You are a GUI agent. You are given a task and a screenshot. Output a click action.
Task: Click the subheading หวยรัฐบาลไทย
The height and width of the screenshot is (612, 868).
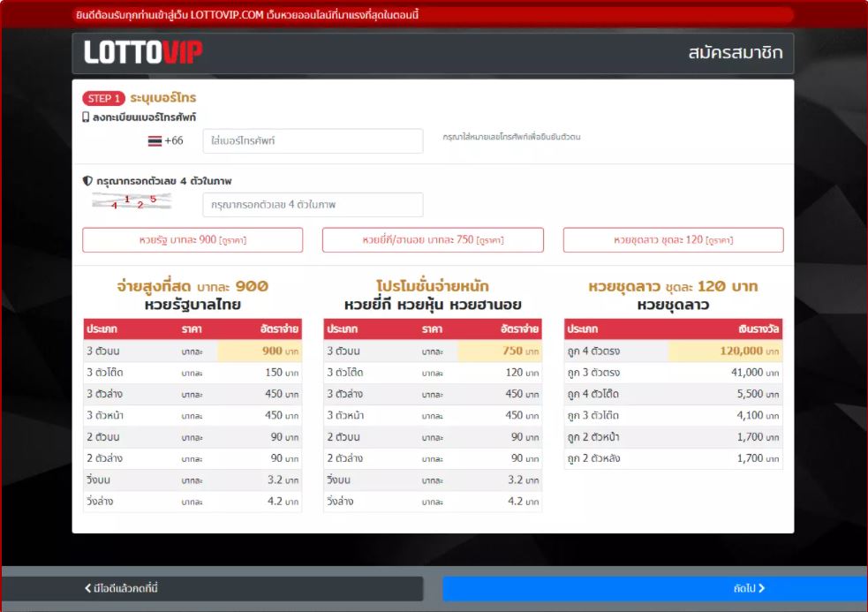pyautogui.click(x=192, y=305)
